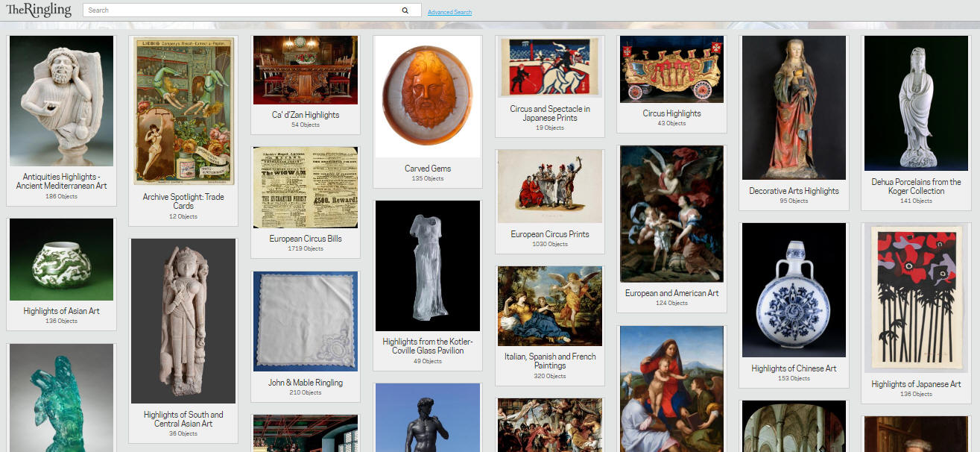Click the European and American Art title
The height and width of the screenshot is (452, 980).
tap(672, 293)
